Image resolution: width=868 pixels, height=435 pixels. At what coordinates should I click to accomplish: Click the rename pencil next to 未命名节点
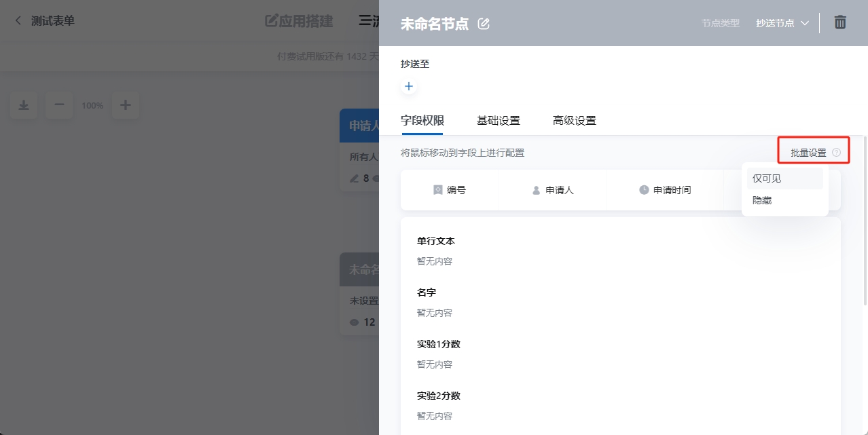[483, 23]
